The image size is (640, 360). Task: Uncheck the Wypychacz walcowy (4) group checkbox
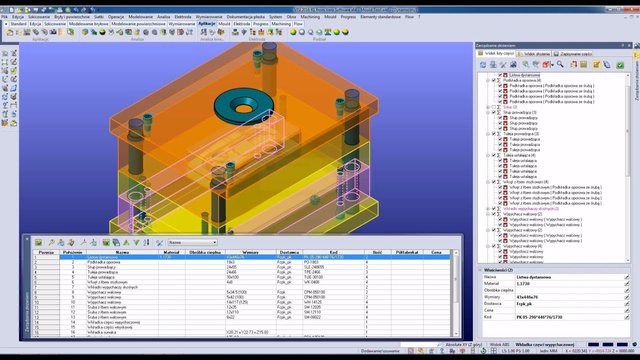pos(493,246)
